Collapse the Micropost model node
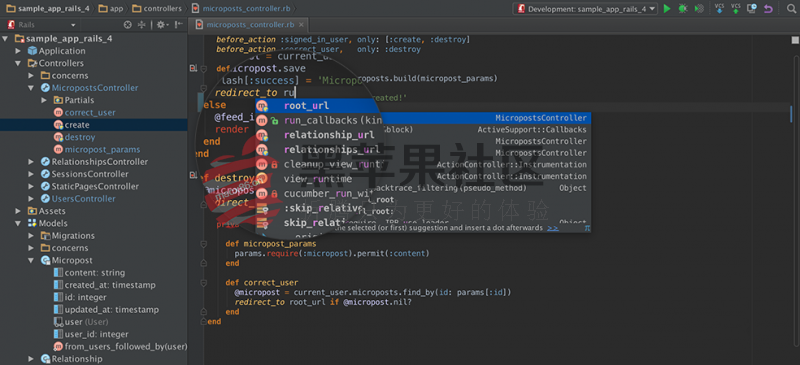The height and width of the screenshot is (365, 800). pyautogui.click(x=31, y=260)
